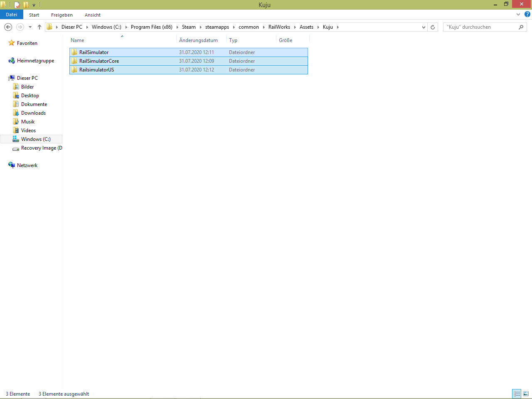The image size is (532, 399).
Task: Click the search magnifier icon
Action: click(521, 27)
